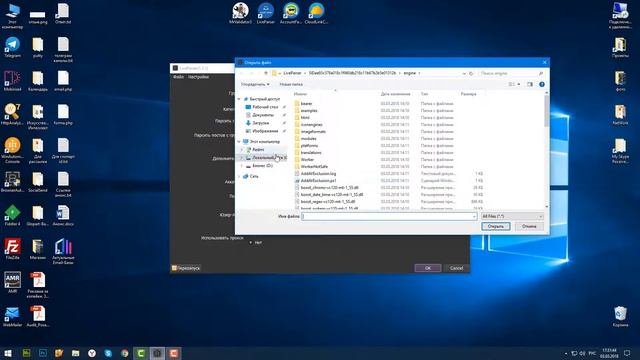Click the Windows Start button
The height and width of the screenshot is (360, 640).
point(8,353)
